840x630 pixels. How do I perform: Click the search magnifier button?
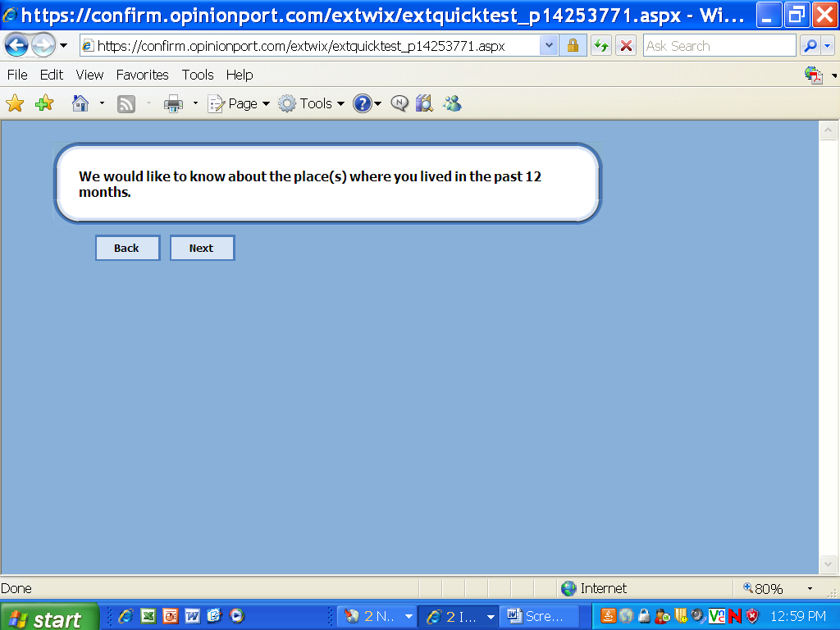[810, 46]
